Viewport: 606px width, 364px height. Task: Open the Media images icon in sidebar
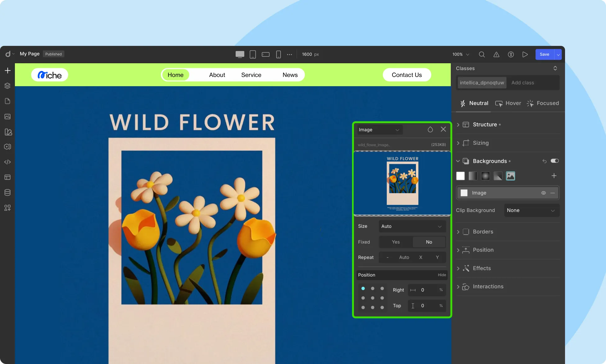[x=8, y=117]
